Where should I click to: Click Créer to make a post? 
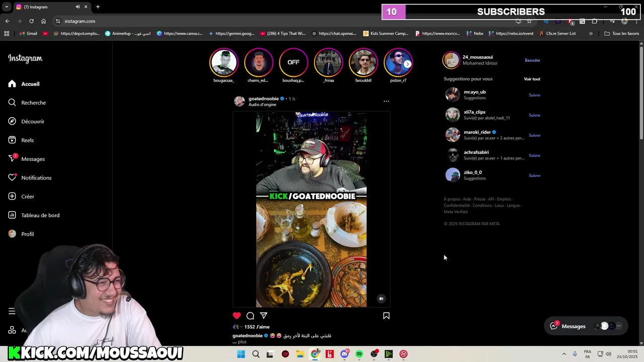(21, 197)
